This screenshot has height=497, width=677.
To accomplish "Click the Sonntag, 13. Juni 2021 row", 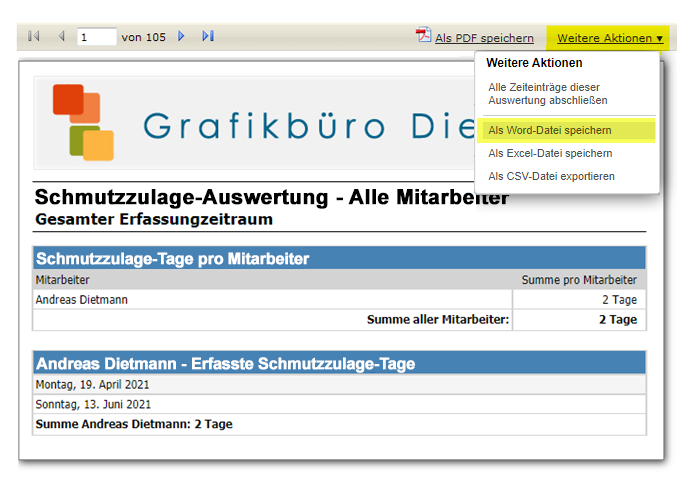I will tap(339, 404).
